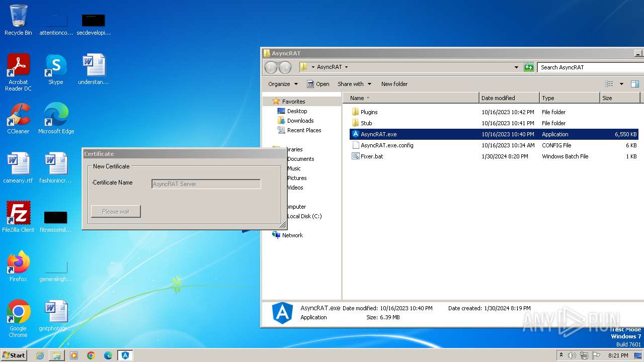The image size is (644, 362).
Task: Click the Please wait button
Action: pos(116,212)
